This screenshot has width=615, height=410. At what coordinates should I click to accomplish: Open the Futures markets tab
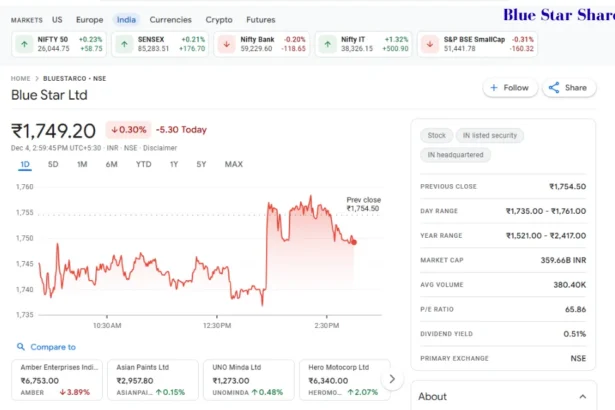(x=261, y=20)
